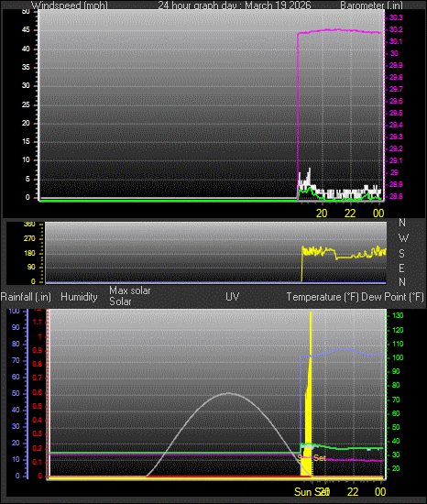Click the '28.8' barometer scale label

click(x=396, y=196)
